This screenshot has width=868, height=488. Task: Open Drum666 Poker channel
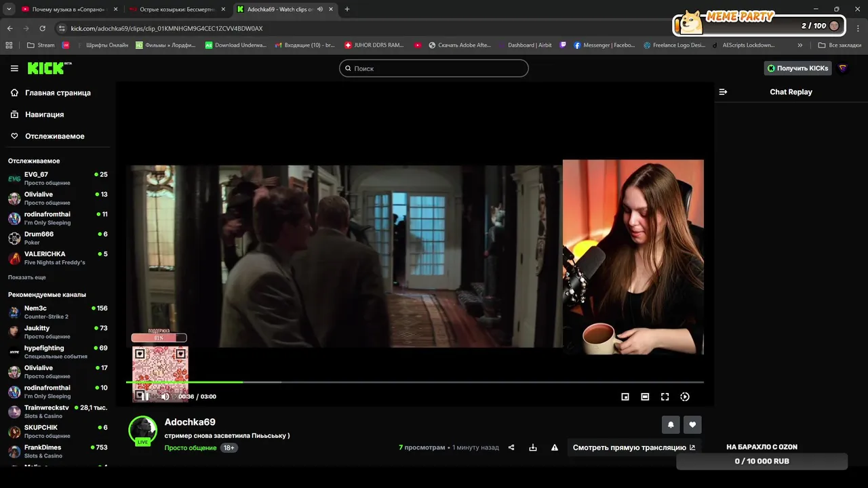[x=58, y=238]
